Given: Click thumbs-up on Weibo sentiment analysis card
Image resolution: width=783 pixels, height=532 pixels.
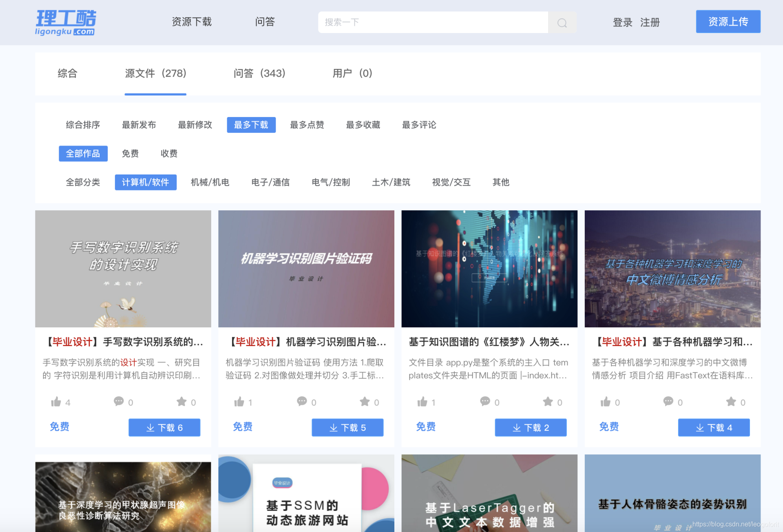Looking at the screenshot, I should tap(606, 402).
